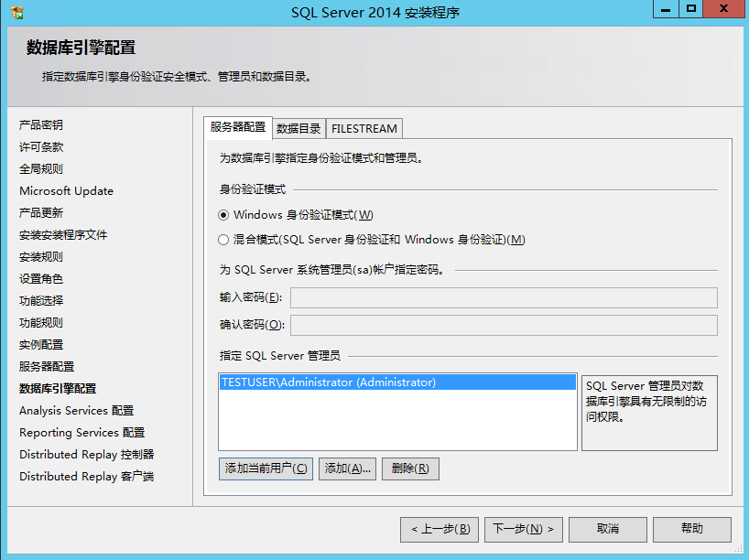Close the SQL Server 2014 setup window
This screenshot has height=560, width=749.
724,9
